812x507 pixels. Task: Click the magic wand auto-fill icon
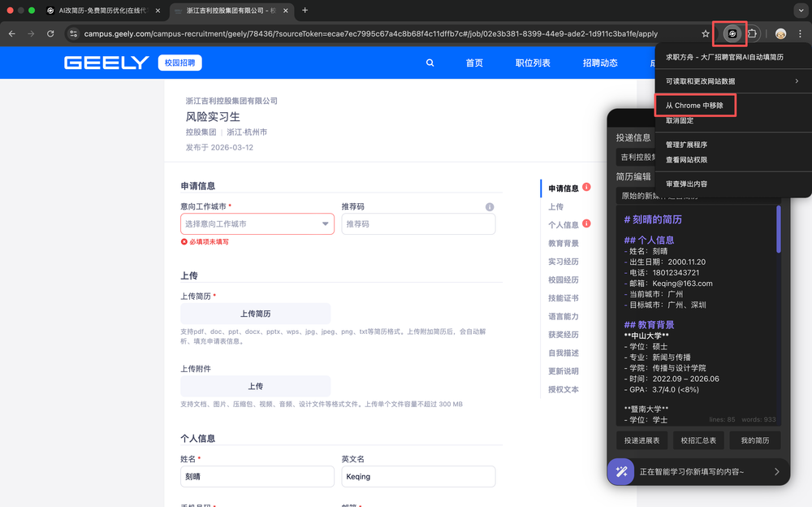tap(621, 471)
